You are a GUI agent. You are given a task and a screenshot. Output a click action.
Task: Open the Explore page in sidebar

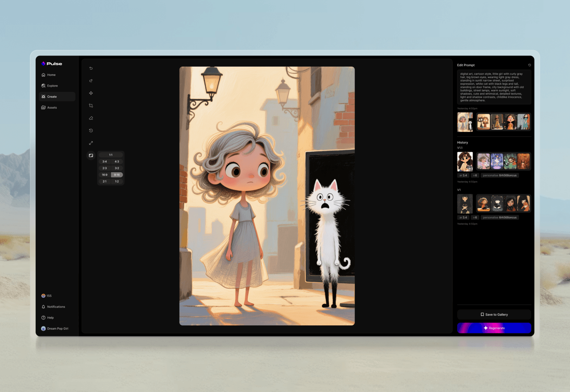tap(52, 86)
